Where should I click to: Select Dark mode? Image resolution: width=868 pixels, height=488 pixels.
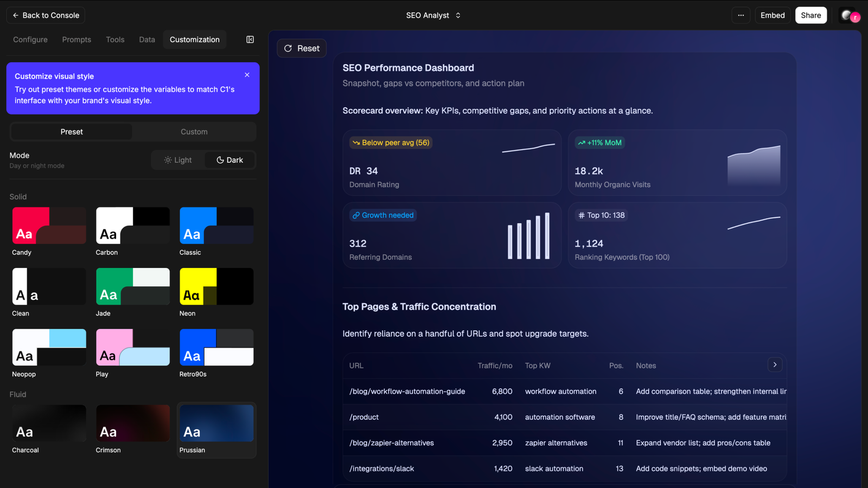(229, 160)
